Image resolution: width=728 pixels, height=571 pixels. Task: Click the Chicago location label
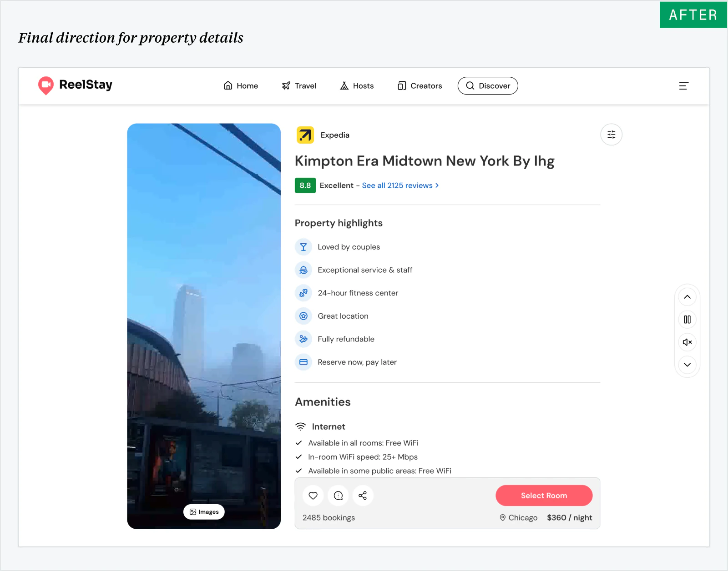[x=519, y=518]
